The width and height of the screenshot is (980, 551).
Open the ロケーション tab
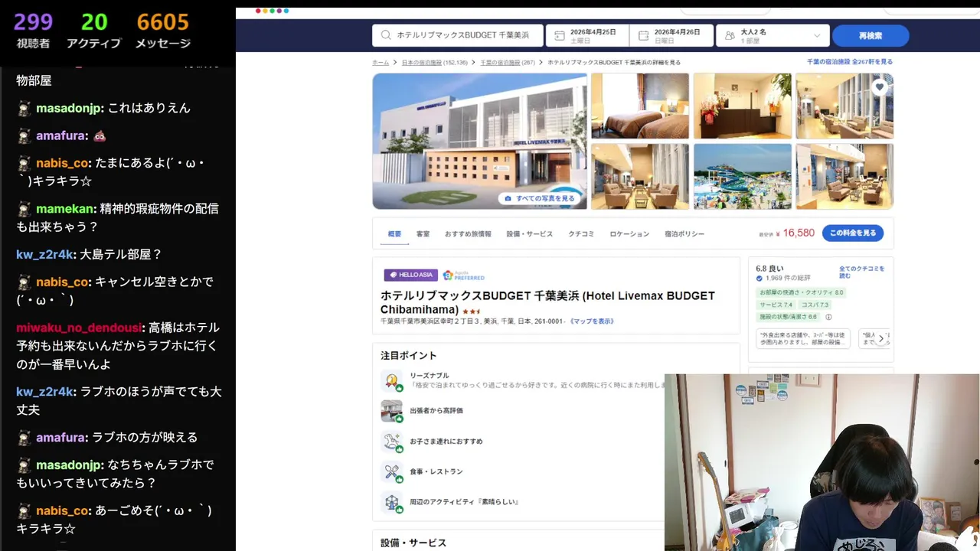pyautogui.click(x=629, y=233)
